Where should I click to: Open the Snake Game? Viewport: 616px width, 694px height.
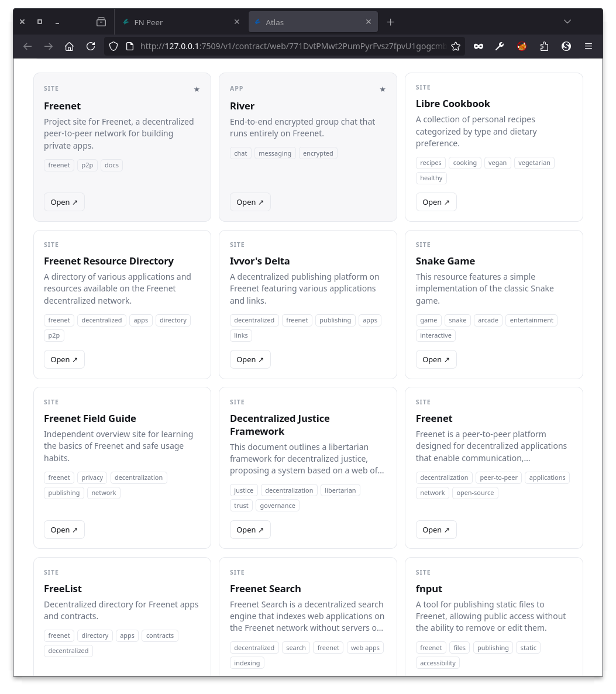[x=436, y=360]
